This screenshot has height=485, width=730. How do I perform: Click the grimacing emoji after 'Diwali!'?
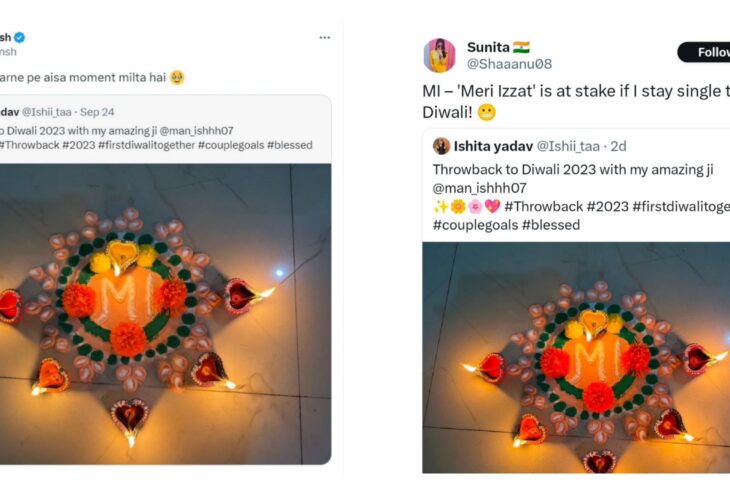[x=487, y=112]
